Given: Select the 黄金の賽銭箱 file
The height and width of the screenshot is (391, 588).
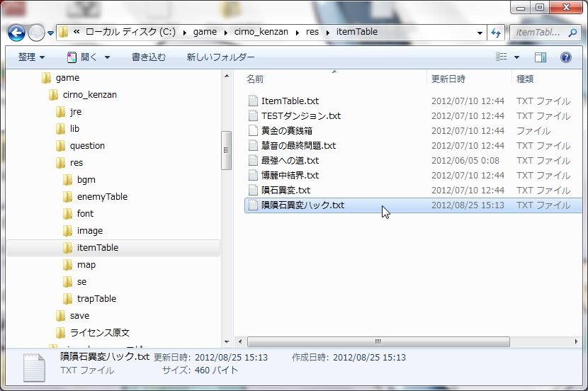Looking at the screenshot, I should point(287,131).
